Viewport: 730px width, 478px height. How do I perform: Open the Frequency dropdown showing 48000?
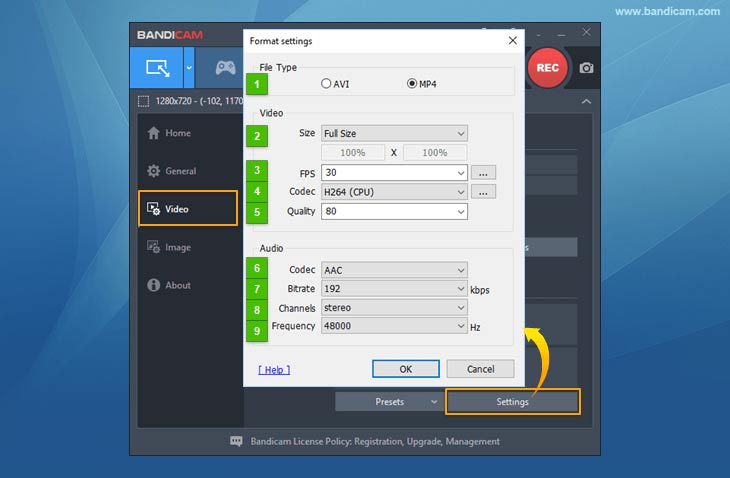click(x=394, y=326)
